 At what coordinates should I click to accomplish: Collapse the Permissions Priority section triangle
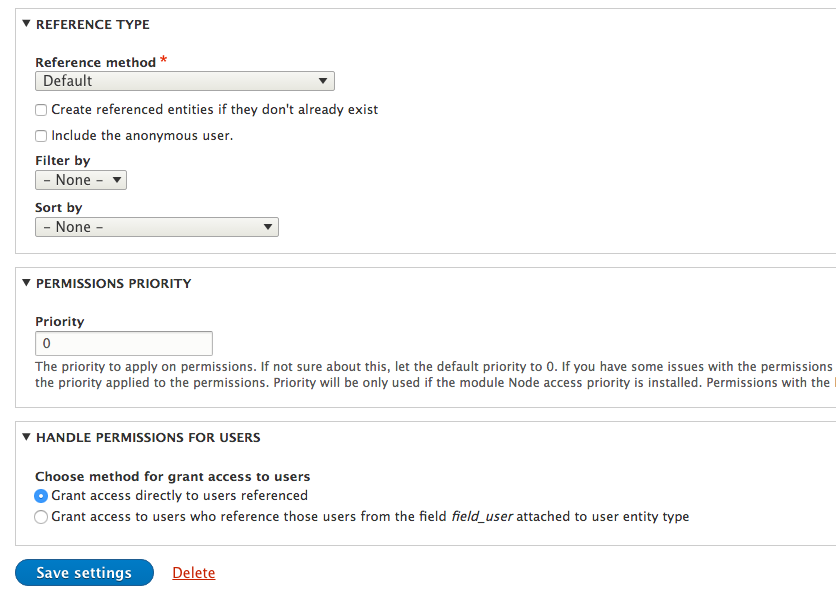coord(26,283)
